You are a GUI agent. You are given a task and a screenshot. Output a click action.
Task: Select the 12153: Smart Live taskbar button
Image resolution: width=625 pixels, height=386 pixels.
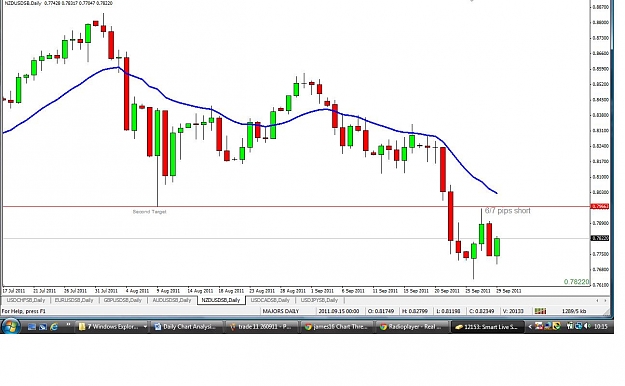pos(487,327)
